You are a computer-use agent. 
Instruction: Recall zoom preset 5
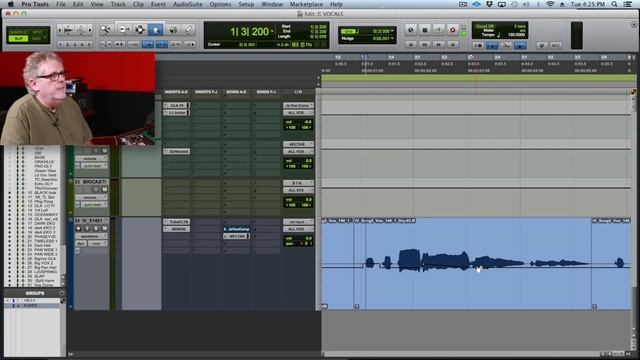click(89, 44)
